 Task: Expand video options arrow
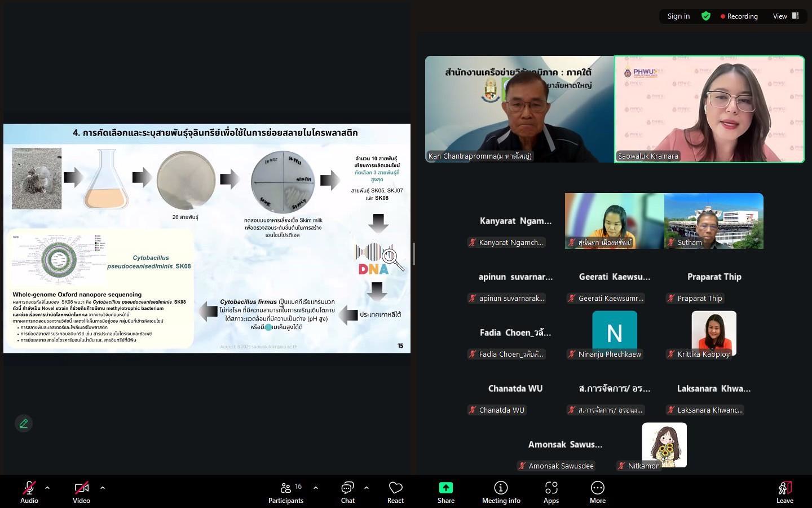[102, 488]
